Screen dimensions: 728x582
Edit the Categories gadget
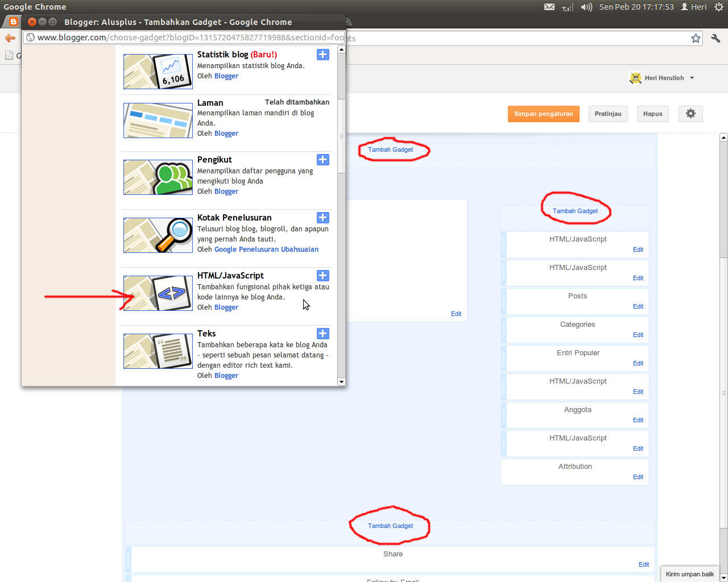pyautogui.click(x=638, y=335)
